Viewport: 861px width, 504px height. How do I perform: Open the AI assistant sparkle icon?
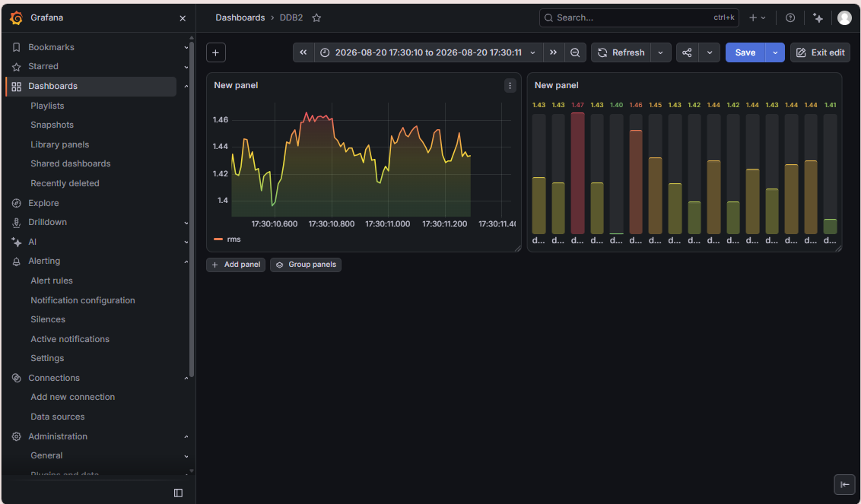pyautogui.click(x=818, y=17)
